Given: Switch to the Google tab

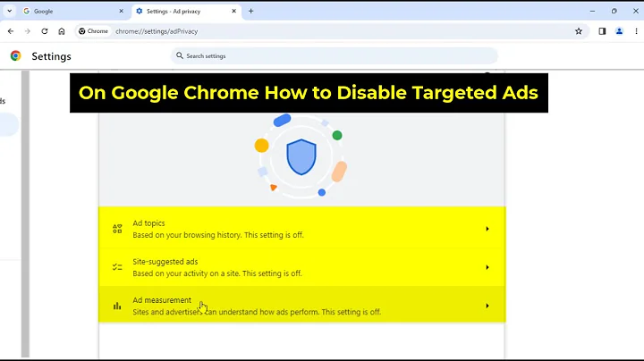Looking at the screenshot, I should tap(73, 11).
